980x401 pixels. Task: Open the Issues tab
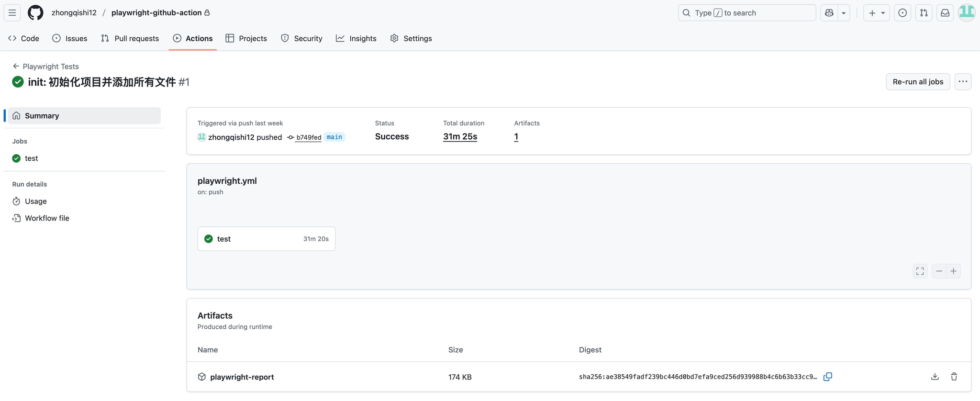pos(70,38)
